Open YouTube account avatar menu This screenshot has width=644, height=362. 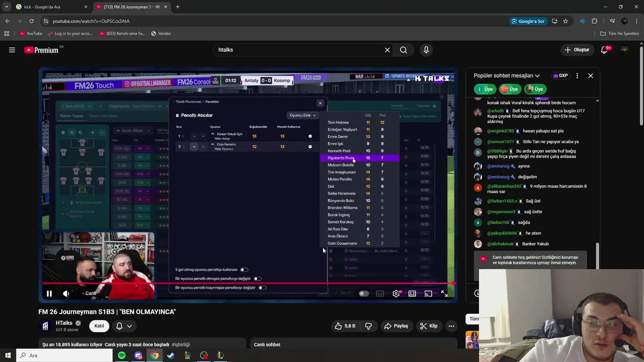624,50
